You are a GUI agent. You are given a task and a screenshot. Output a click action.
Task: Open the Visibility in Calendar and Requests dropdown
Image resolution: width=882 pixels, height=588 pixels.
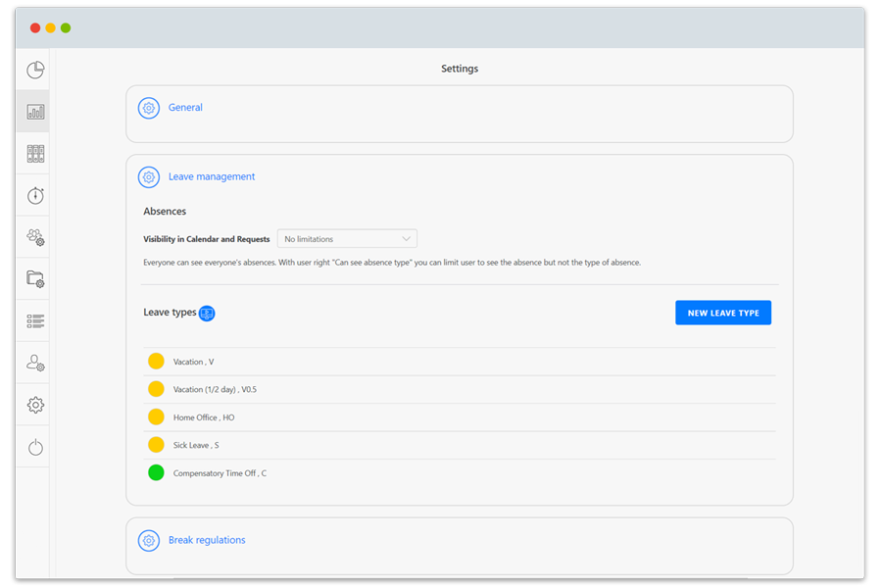click(x=347, y=239)
